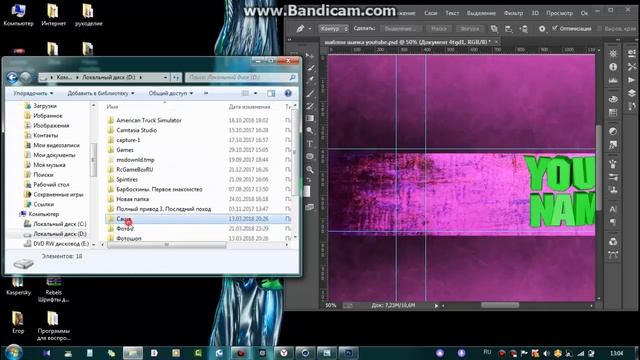Select the Camtasia Studio folder

[136, 130]
